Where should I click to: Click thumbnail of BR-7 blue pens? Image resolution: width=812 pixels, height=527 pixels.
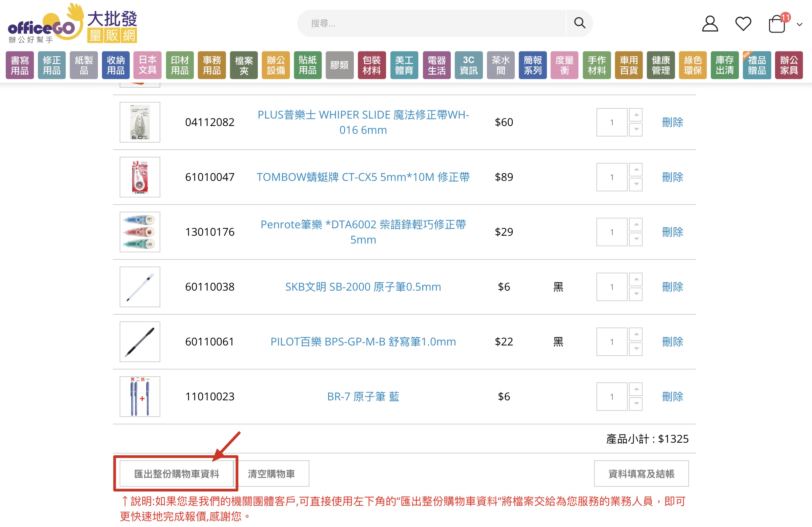(x=140, y=397)
